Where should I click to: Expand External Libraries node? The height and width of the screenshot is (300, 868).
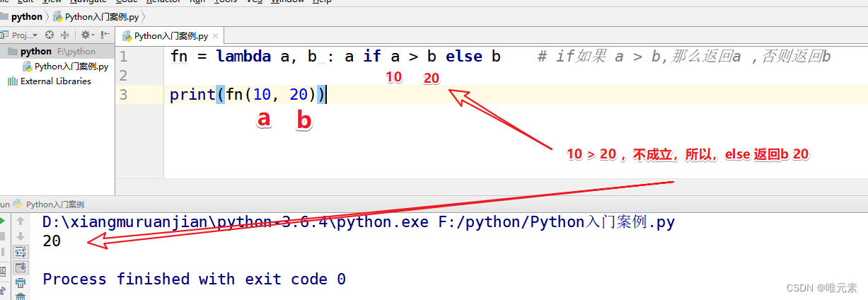pyautogui.click(x=50, y=81)
